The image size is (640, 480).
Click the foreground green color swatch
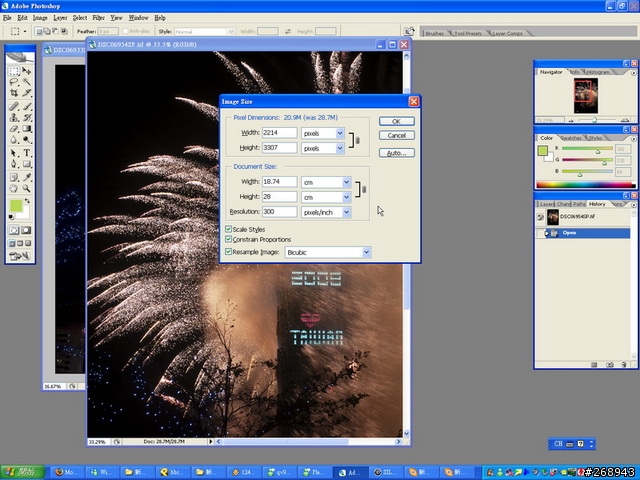click(16, 206)
